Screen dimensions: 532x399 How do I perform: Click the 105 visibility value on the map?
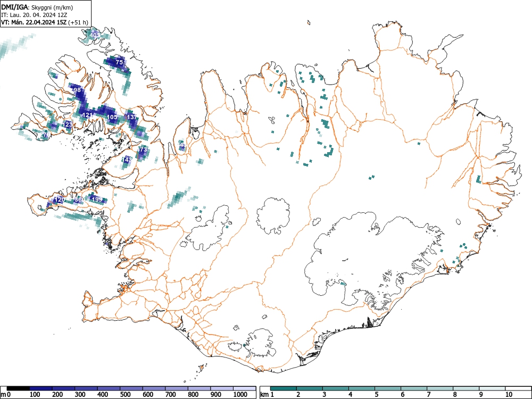coord(112,117)
